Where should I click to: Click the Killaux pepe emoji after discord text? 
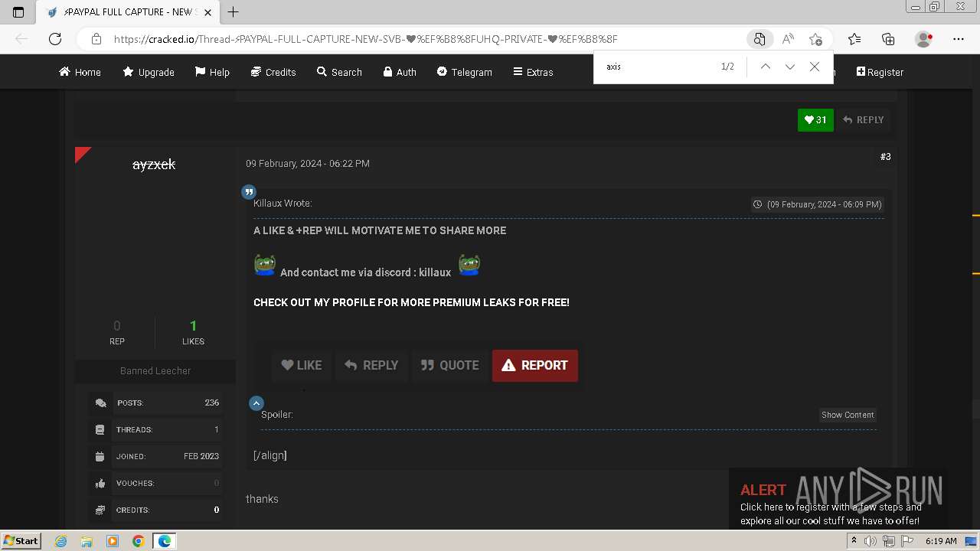469,266
